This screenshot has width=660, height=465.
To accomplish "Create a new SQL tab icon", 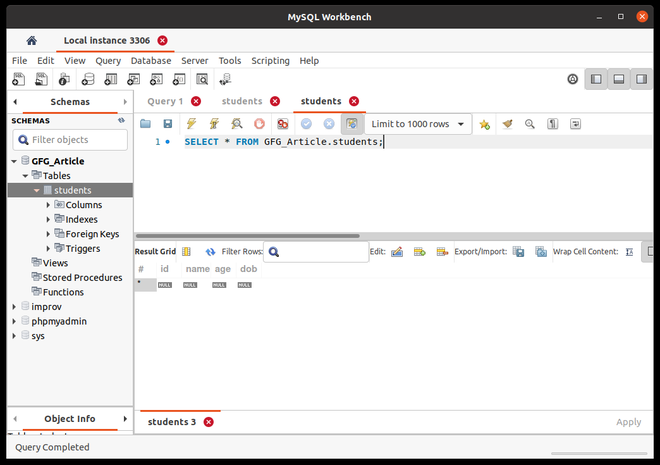I will [x=19, y=79].
